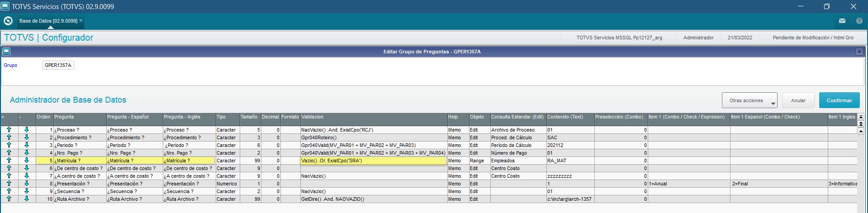The image size is (868, 213).
Task: Select the content cell 202112
Action: pos(570,145)
